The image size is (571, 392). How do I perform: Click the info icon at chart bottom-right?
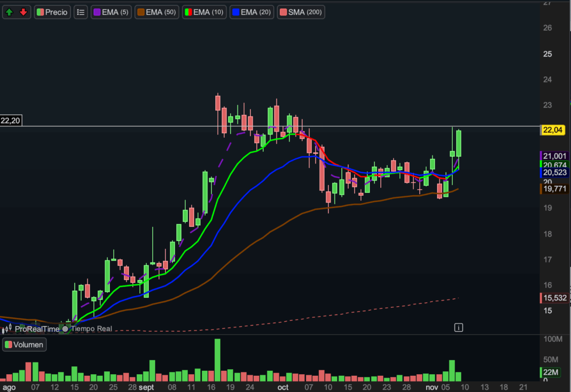[458, 327]
